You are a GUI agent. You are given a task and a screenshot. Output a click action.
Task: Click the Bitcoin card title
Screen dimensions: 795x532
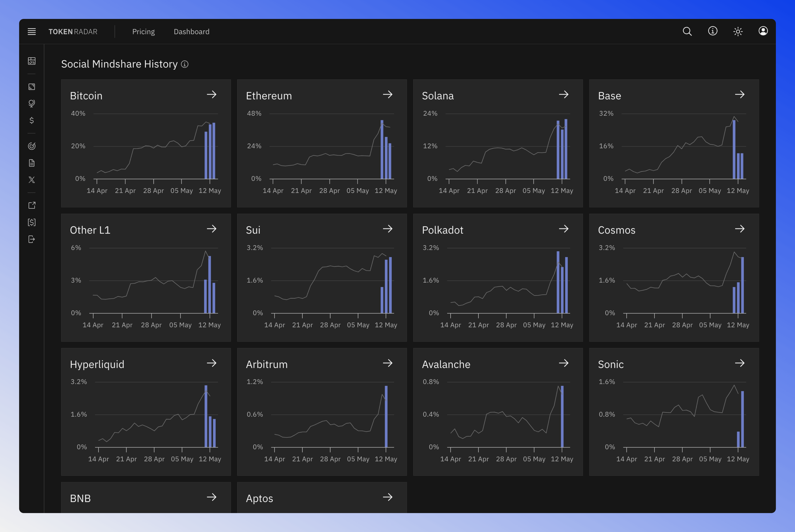pos(86,96)
